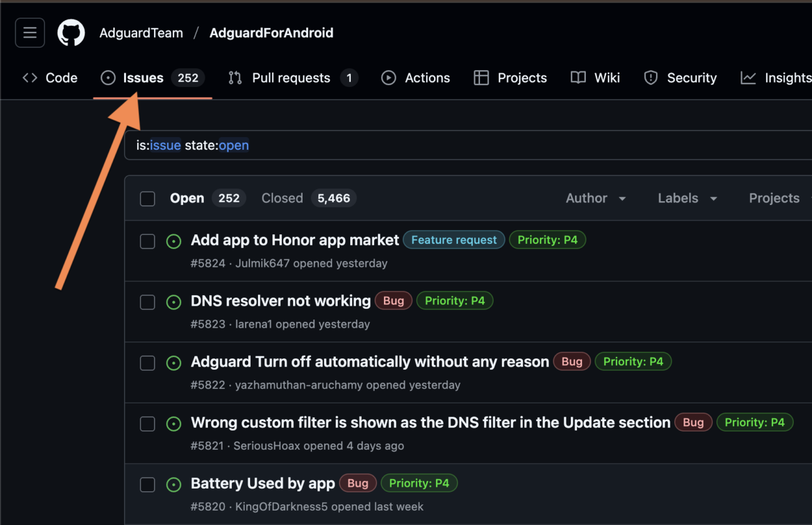Viewport: 812px width, 525px height.
Task: Open the hamburger navigation menu
Action: (30, 33)
